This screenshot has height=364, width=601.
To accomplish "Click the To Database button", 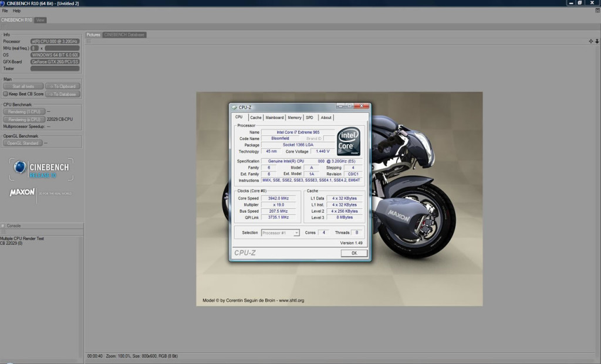I will click(63, 94).
